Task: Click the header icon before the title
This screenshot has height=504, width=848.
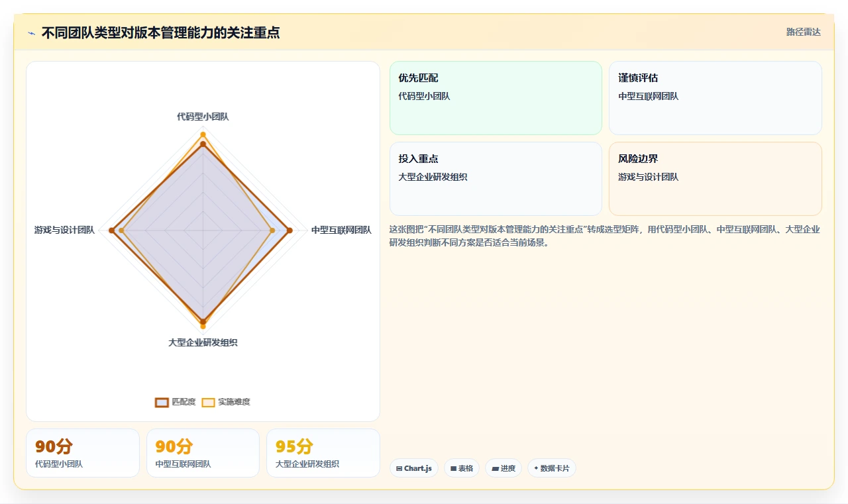Action: [32, 33]
